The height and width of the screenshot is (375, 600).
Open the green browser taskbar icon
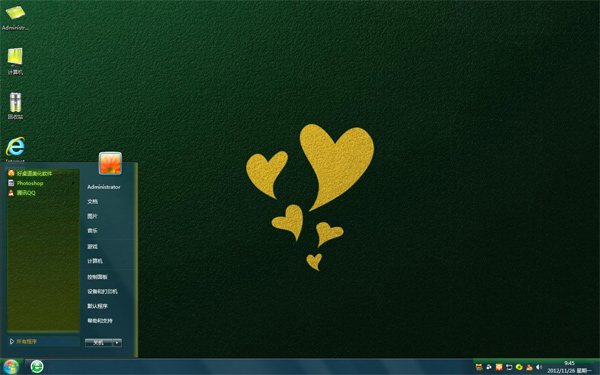point(37,367)
